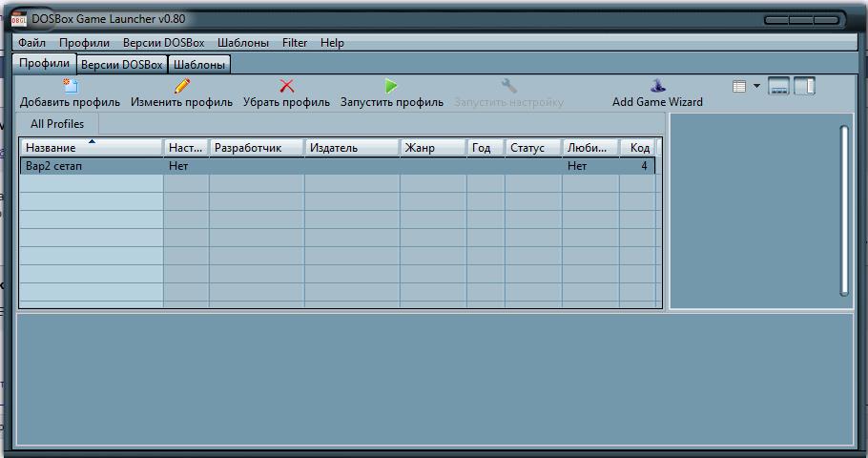Click the Remove Profile red X icon
This screenshot has height=458, width=868.
(287, 86)
